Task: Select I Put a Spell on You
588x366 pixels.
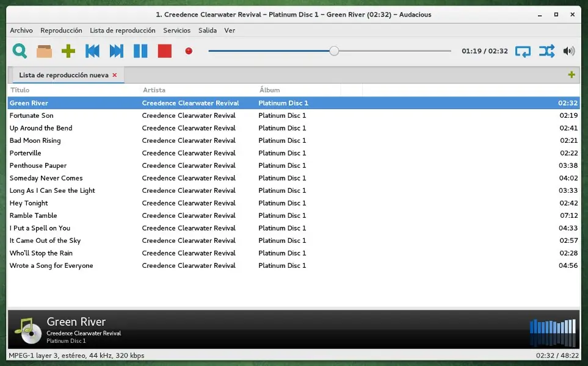Action: point(294,228)
